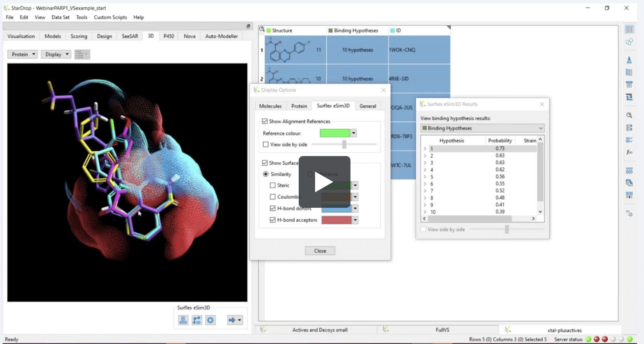
Task: Click the red H-bond acceptors colour swatch
Action: [336, 220]
